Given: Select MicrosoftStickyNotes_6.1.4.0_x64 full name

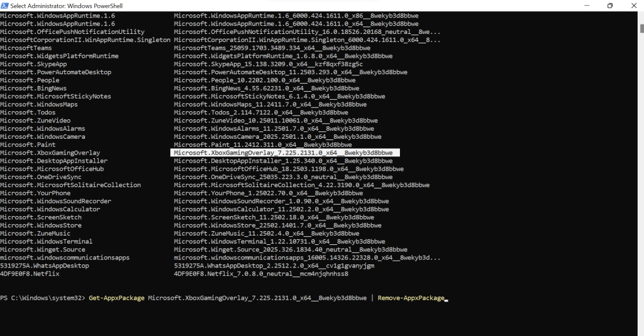Looking at the screenshot, I should tap(279, 97).
